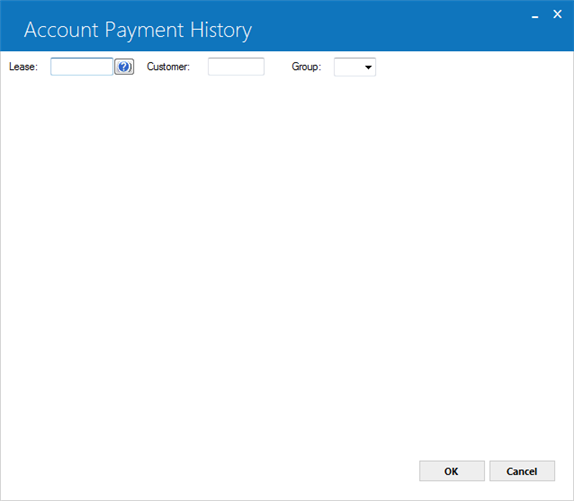Open the Group combo box
Viewport: 574px width, 501px height.
(355, 67)
